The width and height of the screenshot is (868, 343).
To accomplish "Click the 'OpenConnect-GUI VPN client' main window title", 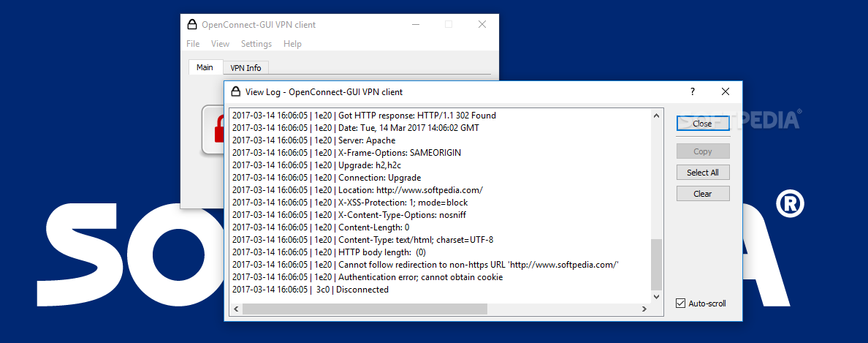I will pos(259,24).
